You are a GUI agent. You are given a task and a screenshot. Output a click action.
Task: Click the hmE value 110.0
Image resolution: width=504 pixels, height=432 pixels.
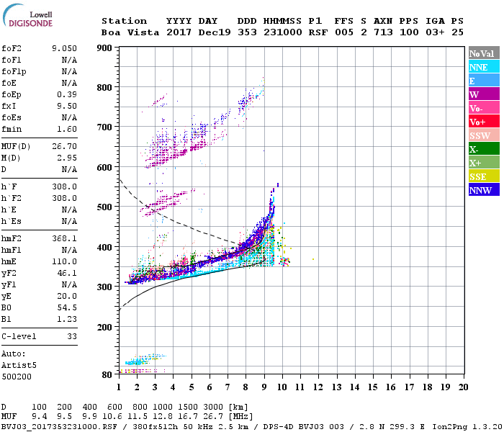64,261
